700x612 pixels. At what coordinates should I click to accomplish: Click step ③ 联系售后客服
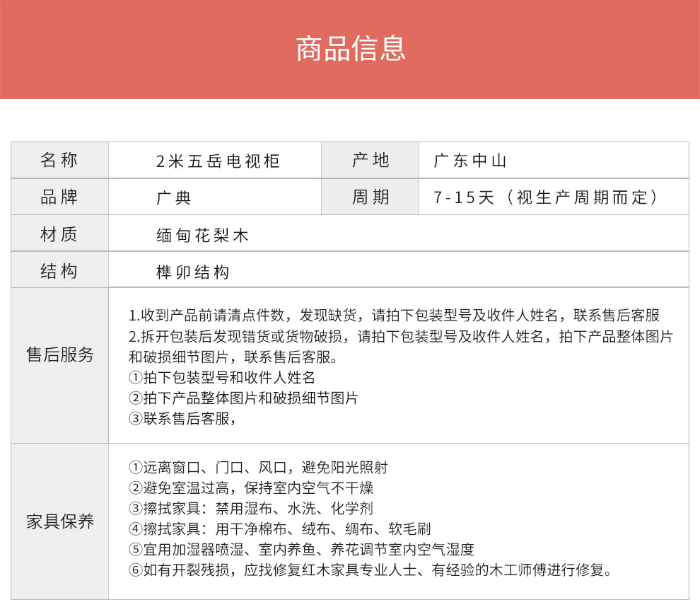pyautogui.click(x=182, y=418)
